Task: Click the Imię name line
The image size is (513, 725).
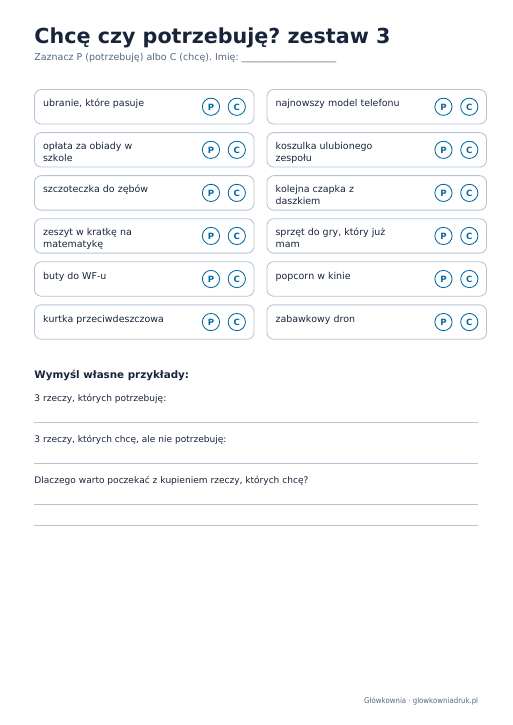Action: click(289, 59)
